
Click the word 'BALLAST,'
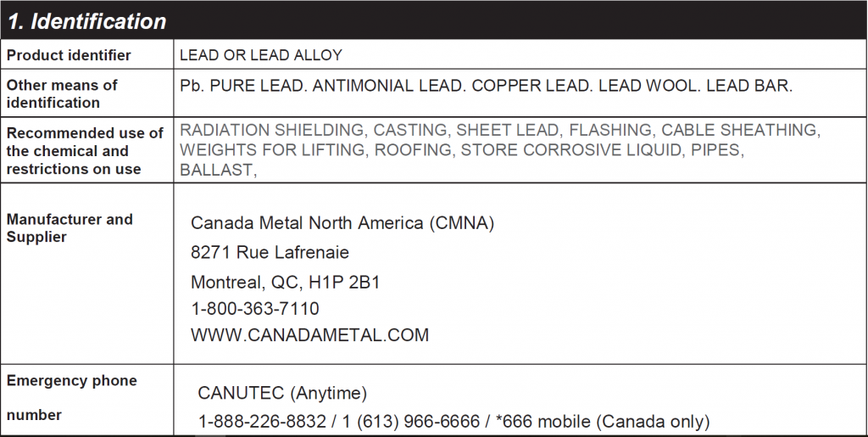point(219,170)
